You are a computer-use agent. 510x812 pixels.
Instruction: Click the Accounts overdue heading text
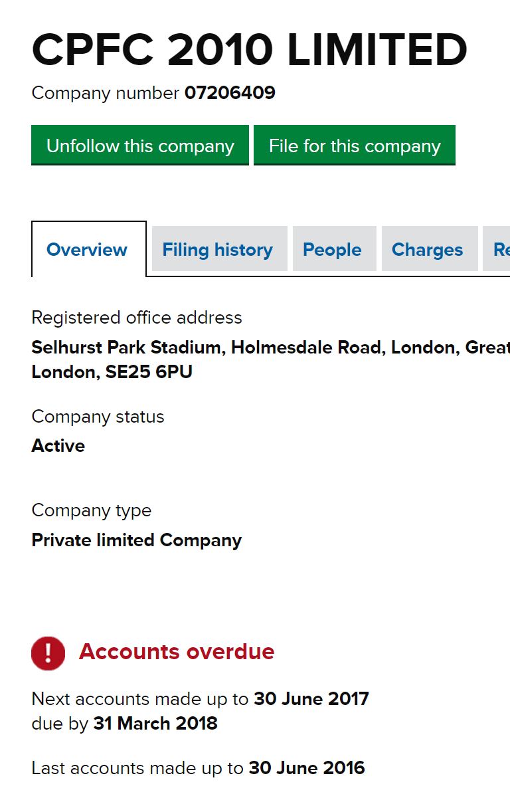tap(177, 651)
